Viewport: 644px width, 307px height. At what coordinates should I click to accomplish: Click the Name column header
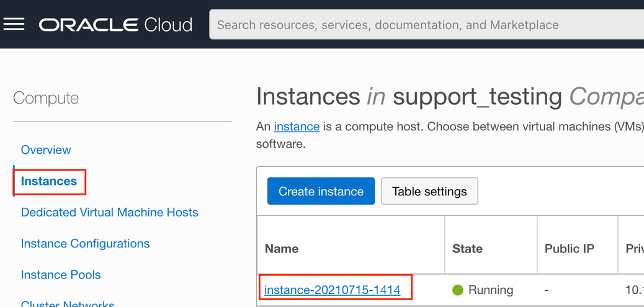(x=282, y=249)
